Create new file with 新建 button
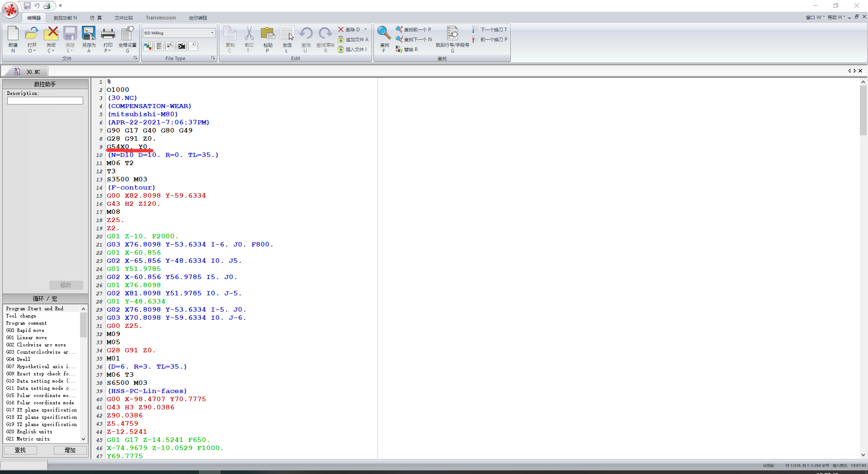868x474 pixels. (13, 39)
